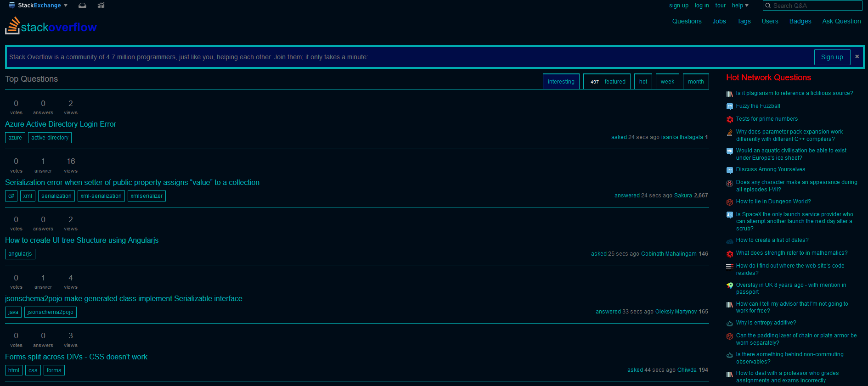Click the icon beside the episodes I-VII question
Screen dimensions: 868x386
pos(729,183)
